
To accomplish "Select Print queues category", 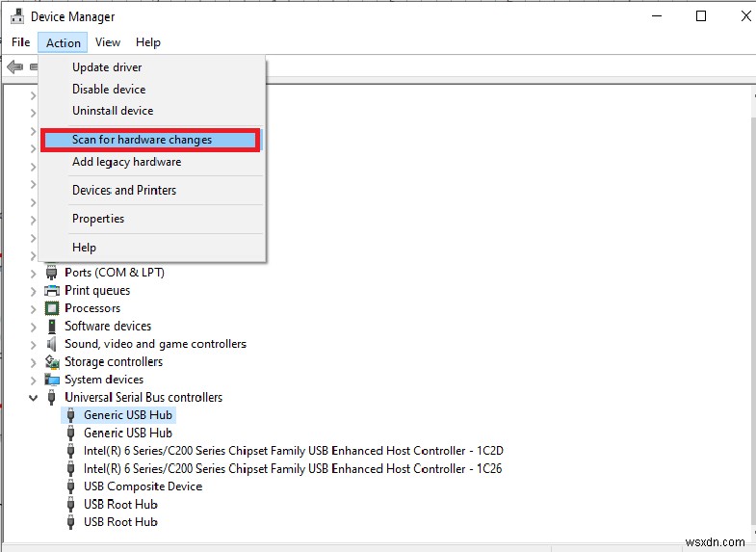I will pos(97,291).
